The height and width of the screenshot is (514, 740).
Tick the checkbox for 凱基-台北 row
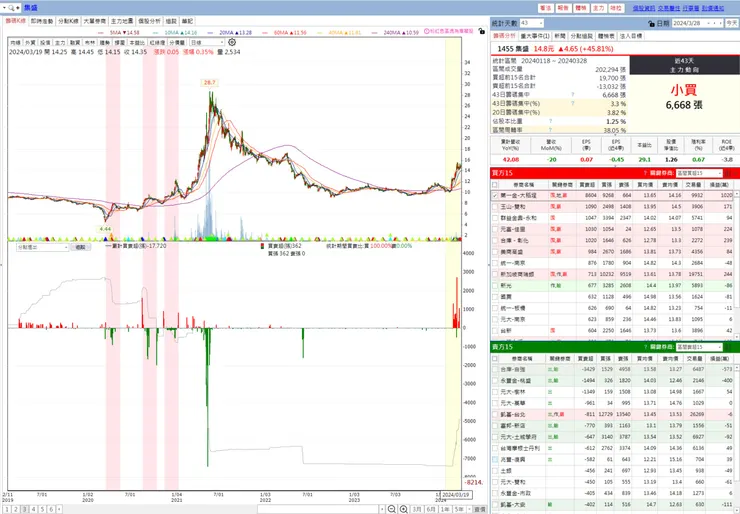495,414
